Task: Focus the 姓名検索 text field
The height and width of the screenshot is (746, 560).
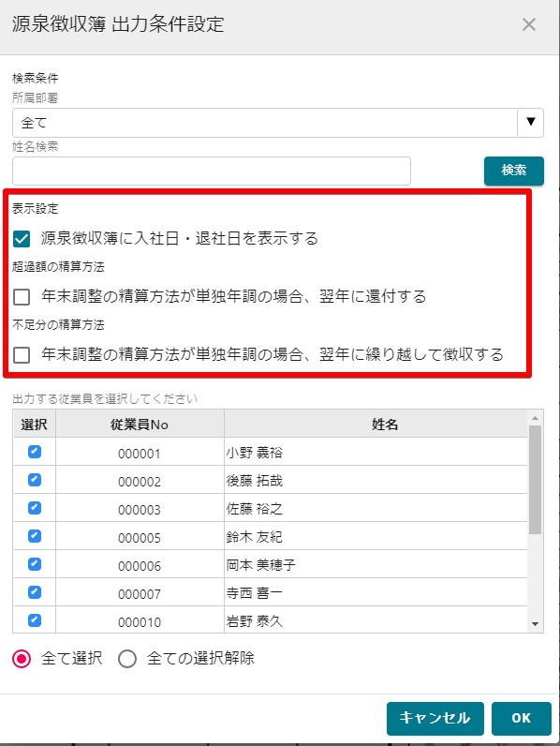Action: pyautogui.click(x=211, y=171)
